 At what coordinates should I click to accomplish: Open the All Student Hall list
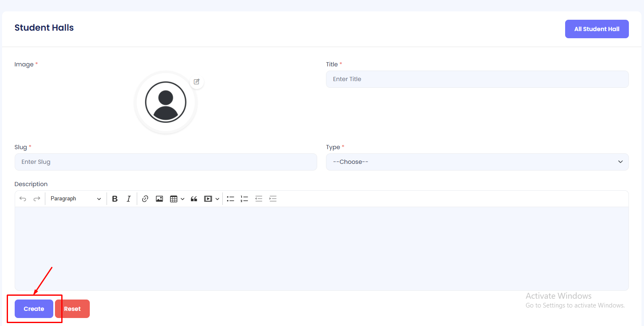pyautogui.click(x=597, y=29)
